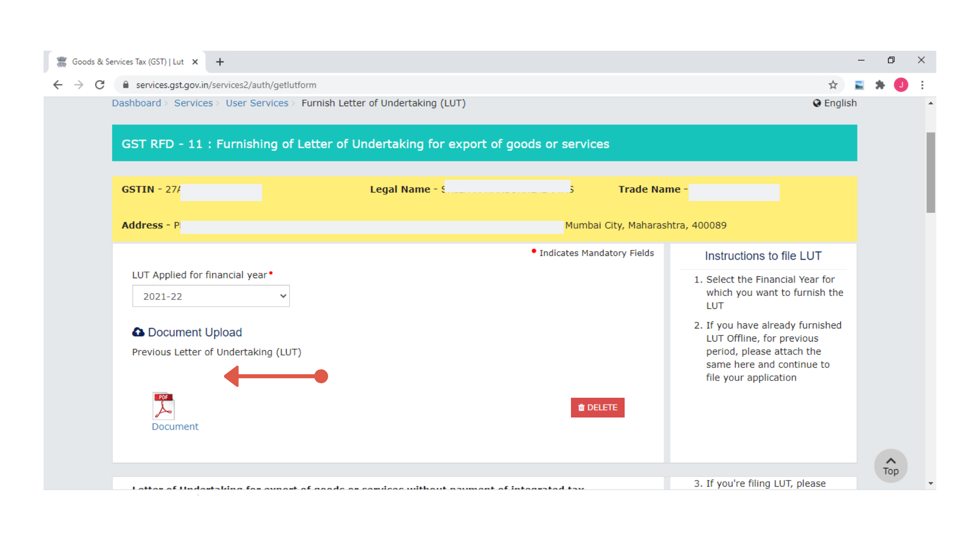This screenshot has height=551, width=980.
Task: Click the scrollbar up arrow
Action: pos(931,103)
